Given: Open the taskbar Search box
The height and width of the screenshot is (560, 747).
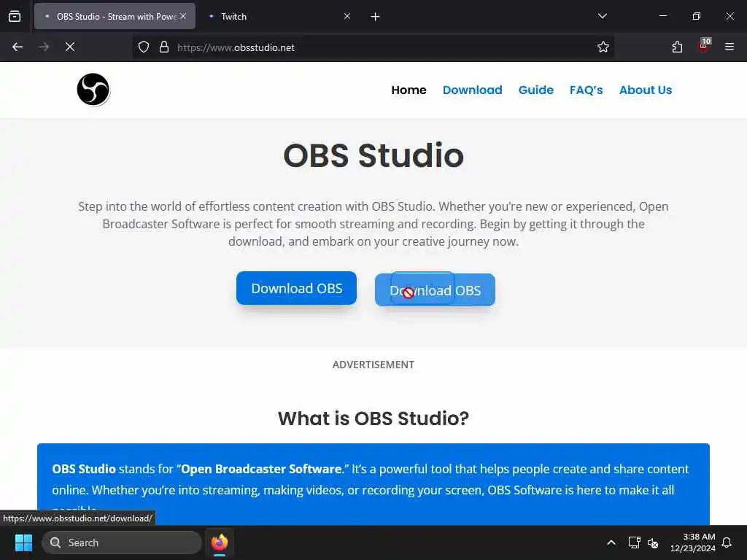Looking at the screenshot, I should point(122,542).
